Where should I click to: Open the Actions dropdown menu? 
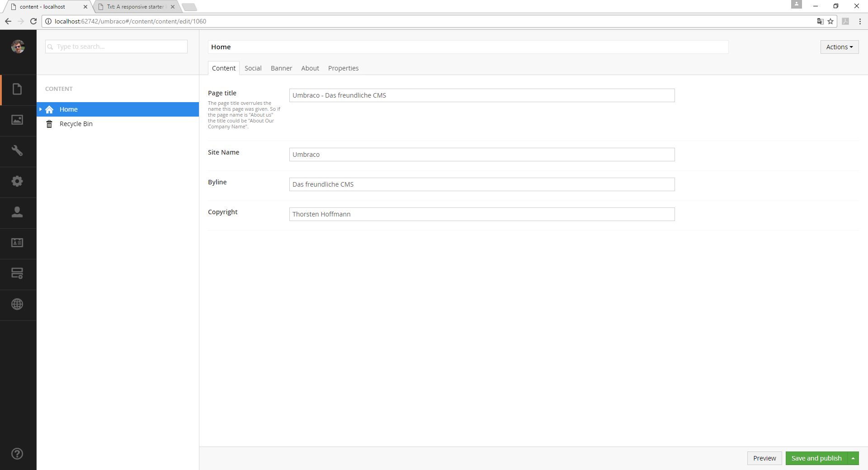tap(839, 47)
